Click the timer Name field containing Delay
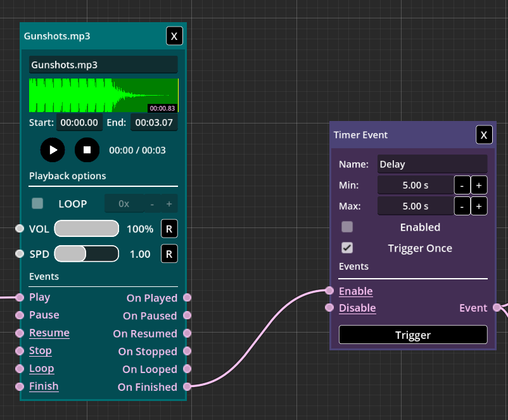 tap(432, 164)
